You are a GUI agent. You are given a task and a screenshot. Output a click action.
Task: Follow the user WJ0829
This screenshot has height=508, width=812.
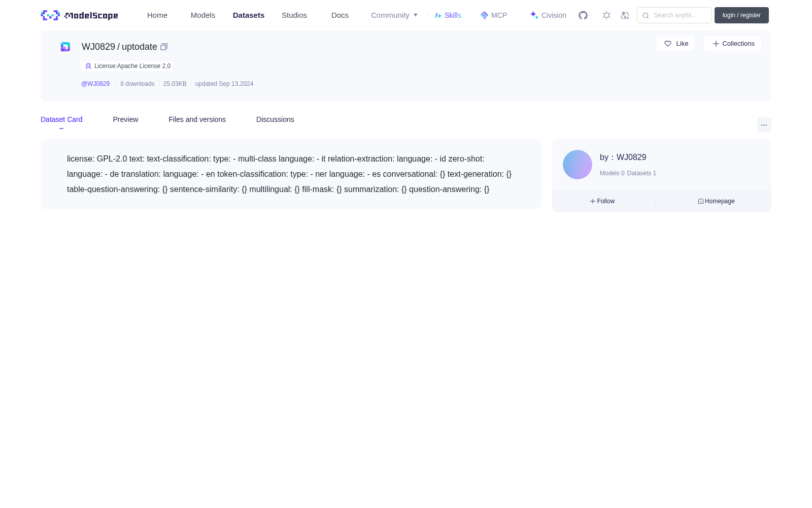(602, 201)
